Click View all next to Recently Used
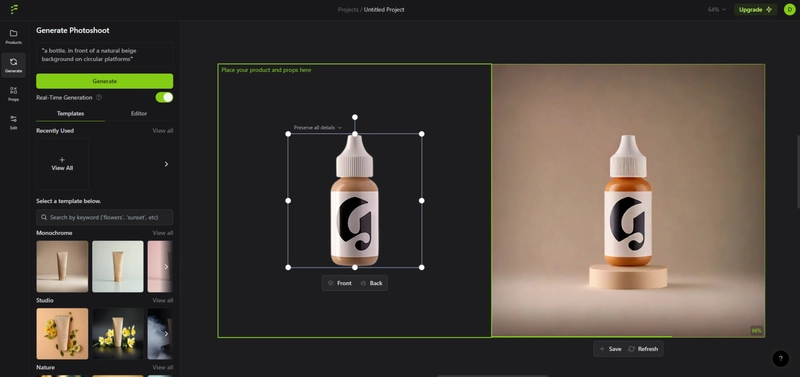 pos(163,131)
